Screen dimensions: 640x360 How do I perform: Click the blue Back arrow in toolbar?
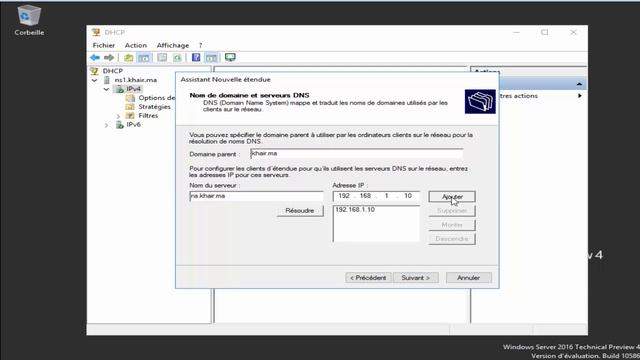click(x=95, y=58)
